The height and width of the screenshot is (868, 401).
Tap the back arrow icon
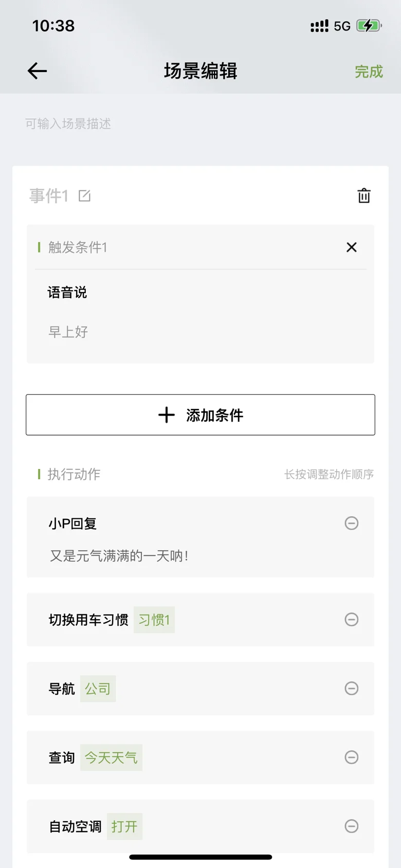(37, 71)
